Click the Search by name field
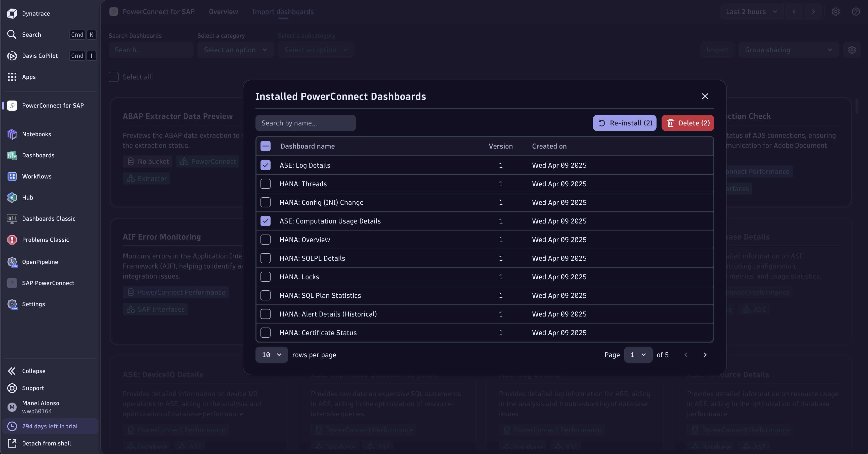Image resolution: width=868 pixels, height=454 pixels. coord(305,123)
